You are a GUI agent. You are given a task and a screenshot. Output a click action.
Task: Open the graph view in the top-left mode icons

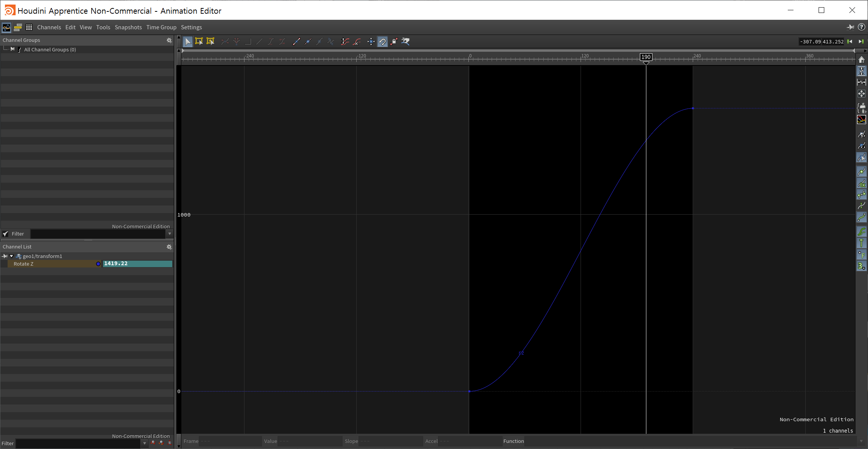pyautogui.click(x=6, y=27)
